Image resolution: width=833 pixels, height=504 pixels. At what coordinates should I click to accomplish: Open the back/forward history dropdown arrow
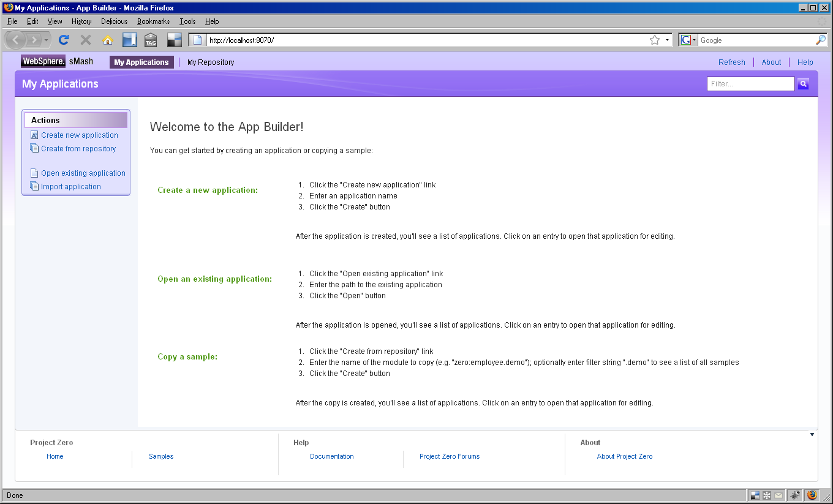coord(47,40)
